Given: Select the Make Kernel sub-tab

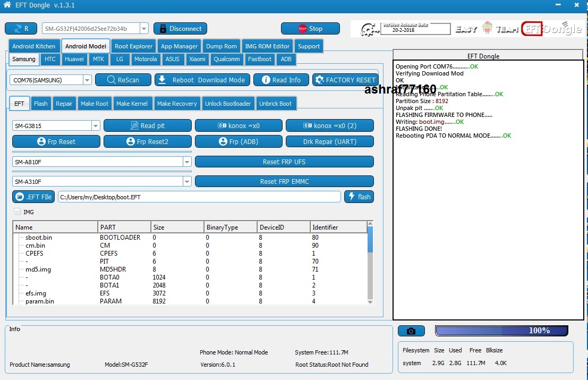Looking at the screenshot, I should coord(132,104).
